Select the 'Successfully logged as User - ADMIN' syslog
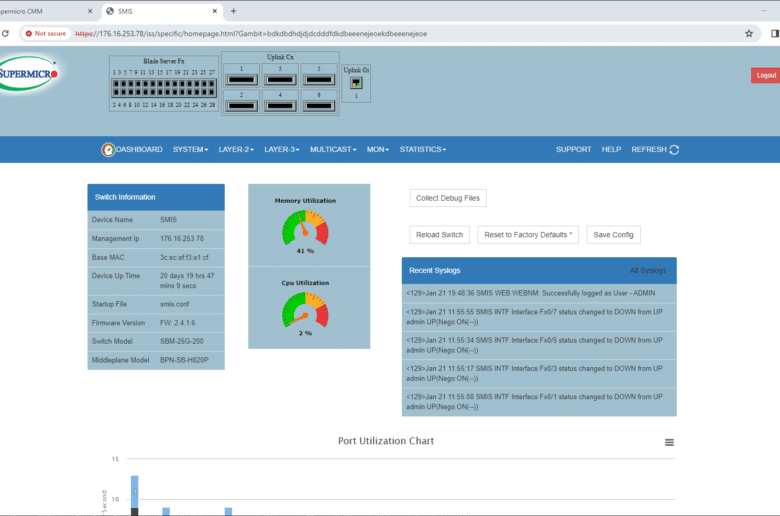The image size is (780, 516). click(x=539, y=293)
